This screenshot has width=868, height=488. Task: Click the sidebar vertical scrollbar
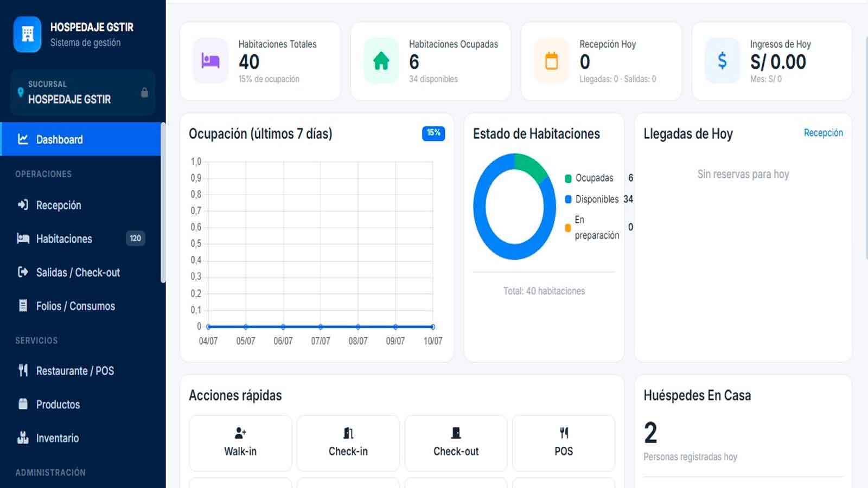(163, 203)
